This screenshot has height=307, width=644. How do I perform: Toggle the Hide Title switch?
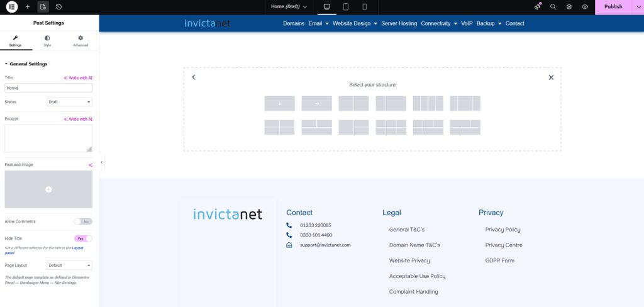[x=84, y=238]
